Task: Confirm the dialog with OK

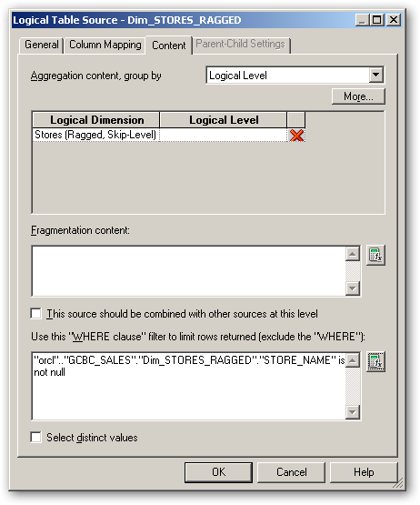Action: 218,472
